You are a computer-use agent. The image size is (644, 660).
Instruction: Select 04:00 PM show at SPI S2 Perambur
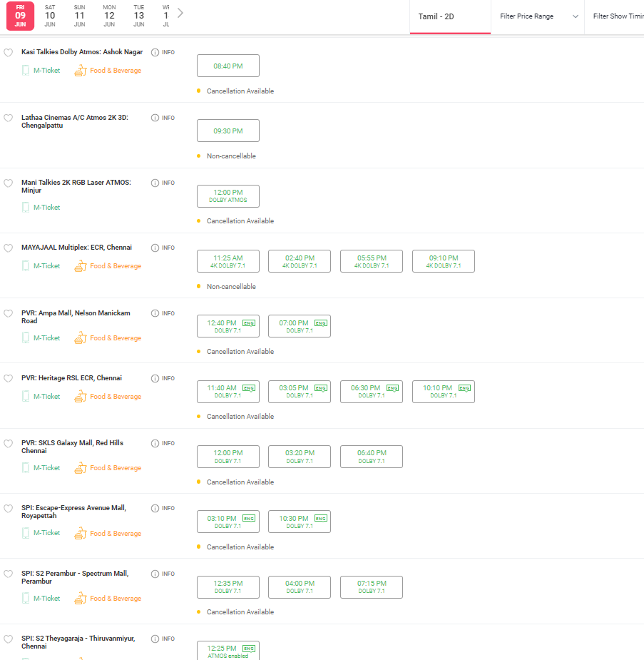point(300,587)
